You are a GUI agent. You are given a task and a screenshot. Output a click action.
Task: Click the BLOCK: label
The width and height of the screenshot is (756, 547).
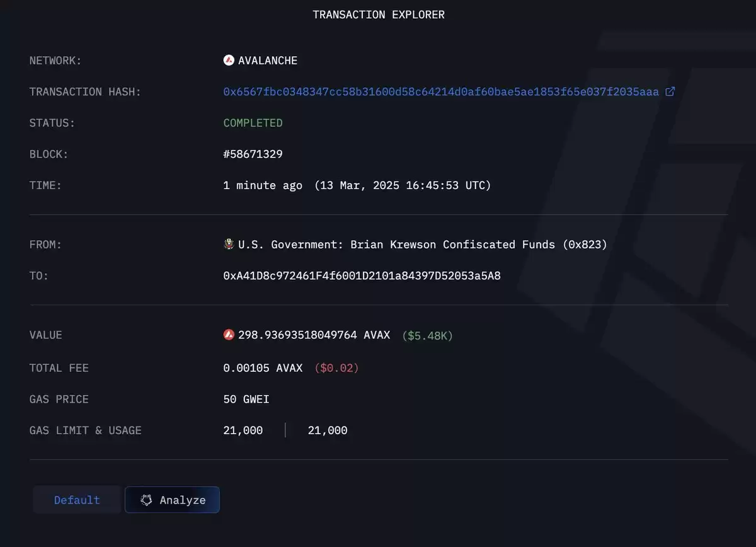pos(49,154)
